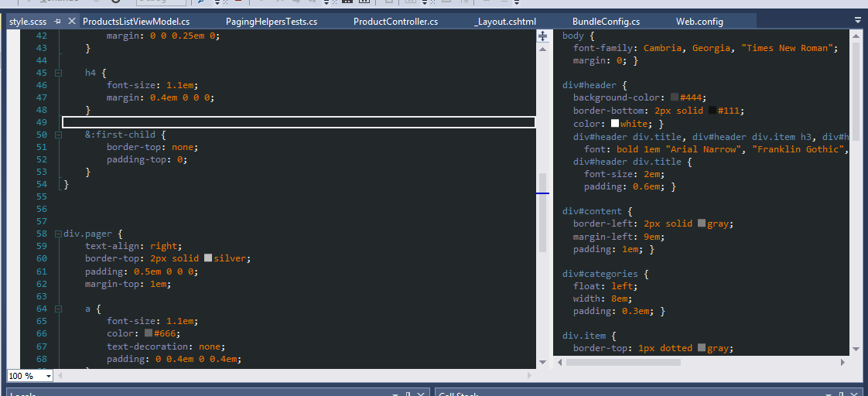
Task: Click the left editor's horizontal scroll-right arrow
Action: (x=529, y=376)
